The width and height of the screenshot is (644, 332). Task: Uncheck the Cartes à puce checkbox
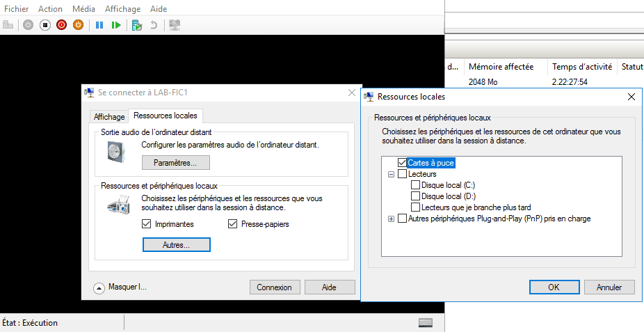coord(402,163)
